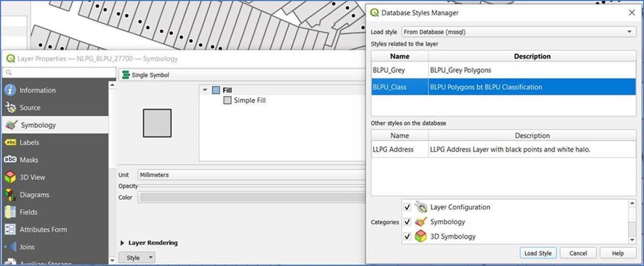
Task: Select the Simple Fill symbol layer
Action: [x=250, y=100]
